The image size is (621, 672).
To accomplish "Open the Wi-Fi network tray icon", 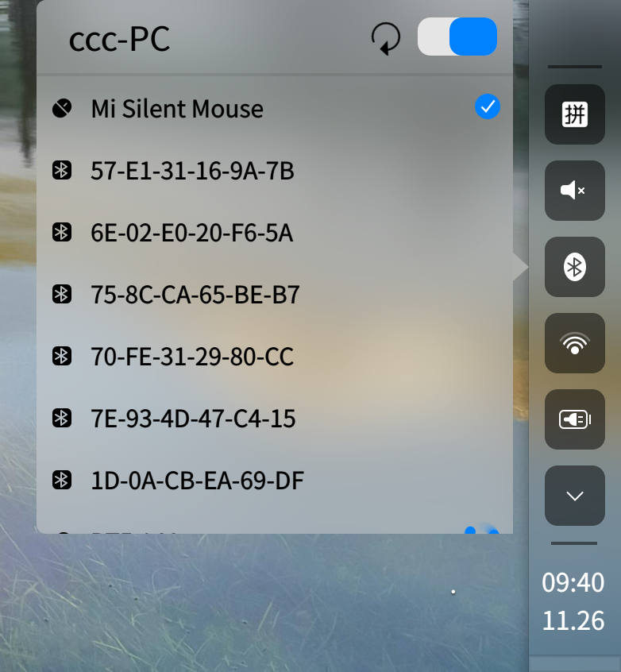I will (574, 343).
